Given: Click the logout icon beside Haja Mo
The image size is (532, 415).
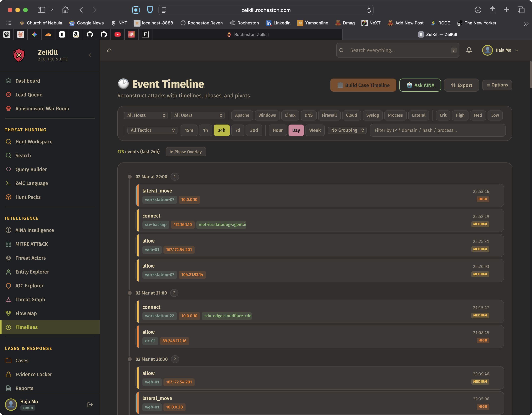Looking at the screenshot, I should click(x=90, y=404).
